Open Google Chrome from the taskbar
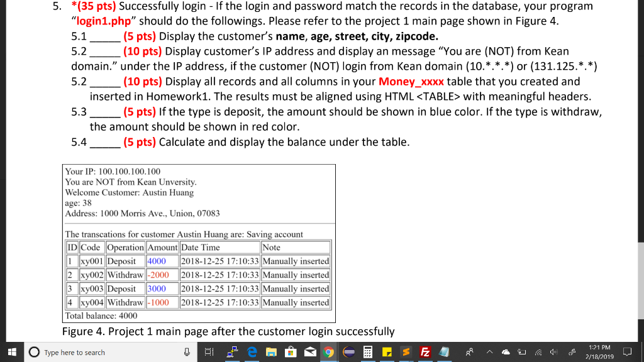Image resolution: width=644 pixels, height=362 pixels. [x=328, y=352]
